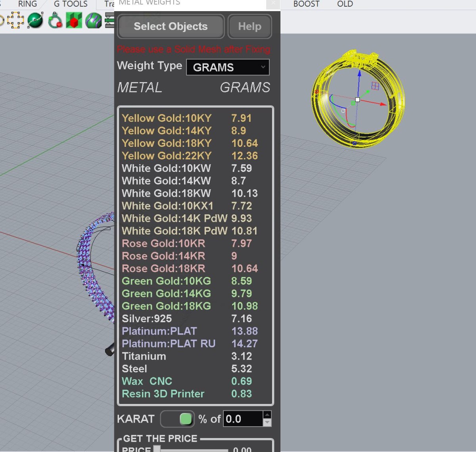Image resolution: width=476 pixels, height=452 pixels.
Task: Click the green sphere curve icon
Action: [35, 20]
